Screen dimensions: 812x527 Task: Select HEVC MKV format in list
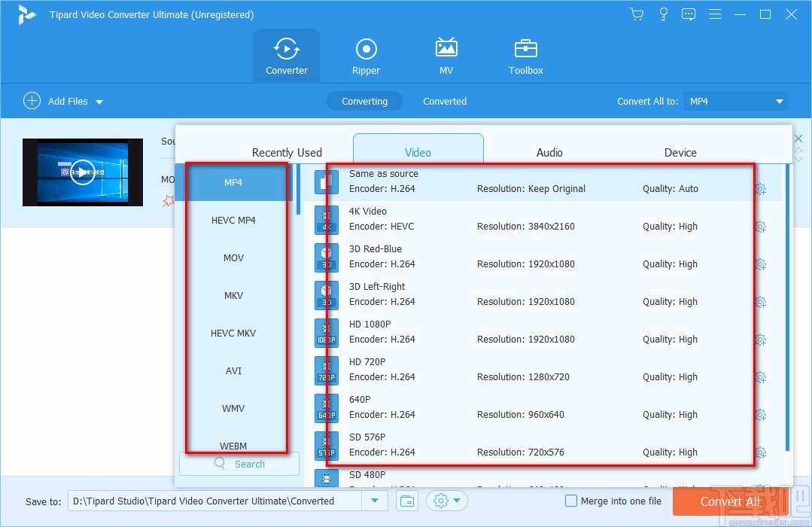[x=233, y=333]
